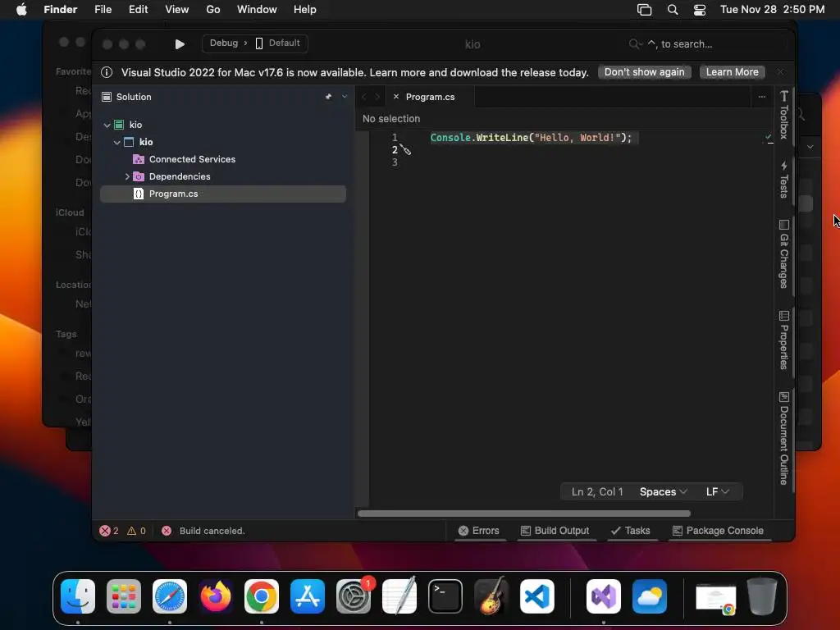The height and width of the screenshot is (630, 840).
Task: Open the Toolbox side panel
Action: point(783,115)
